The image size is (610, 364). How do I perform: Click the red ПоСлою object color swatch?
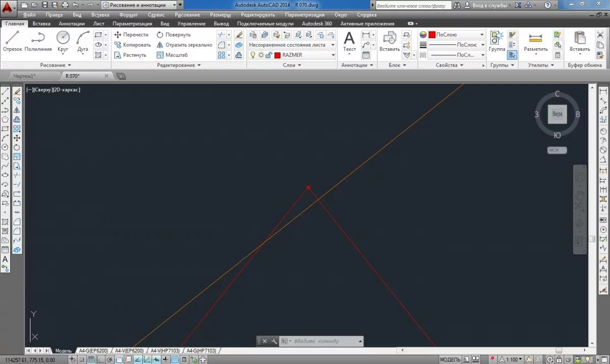[x=432, y=35]
